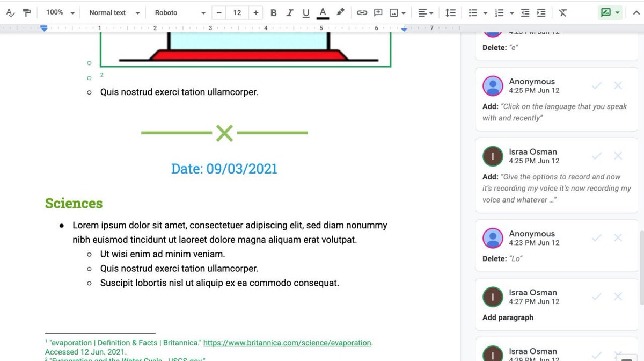This screenshot has height=361, width=644.
Task: Click Anonymous avatar on 4:23 PM card
Action: coord(493,238)
